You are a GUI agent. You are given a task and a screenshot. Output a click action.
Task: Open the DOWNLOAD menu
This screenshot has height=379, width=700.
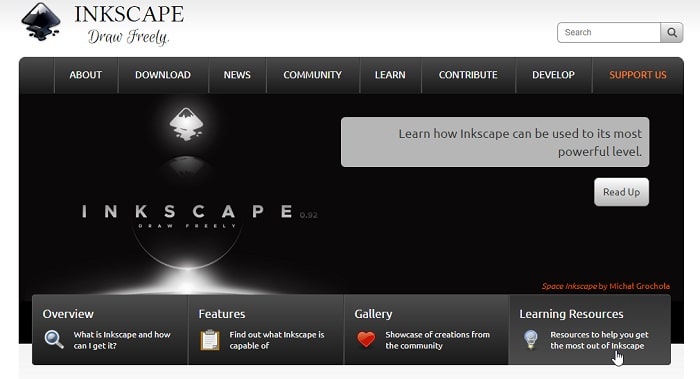tap(163, 75)
